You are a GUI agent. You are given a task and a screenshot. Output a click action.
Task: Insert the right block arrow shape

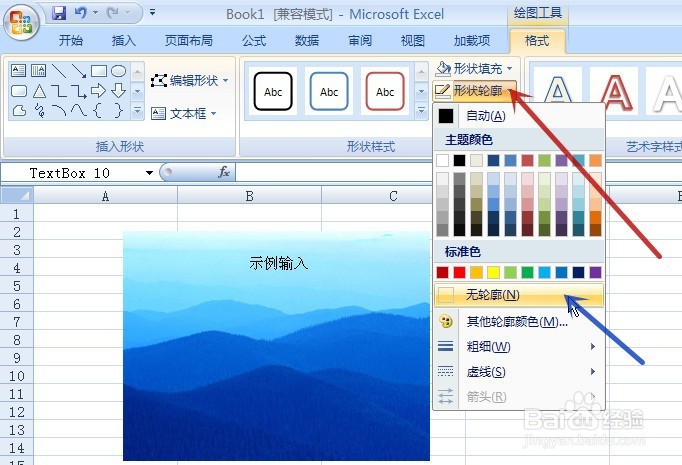[98, 90]
